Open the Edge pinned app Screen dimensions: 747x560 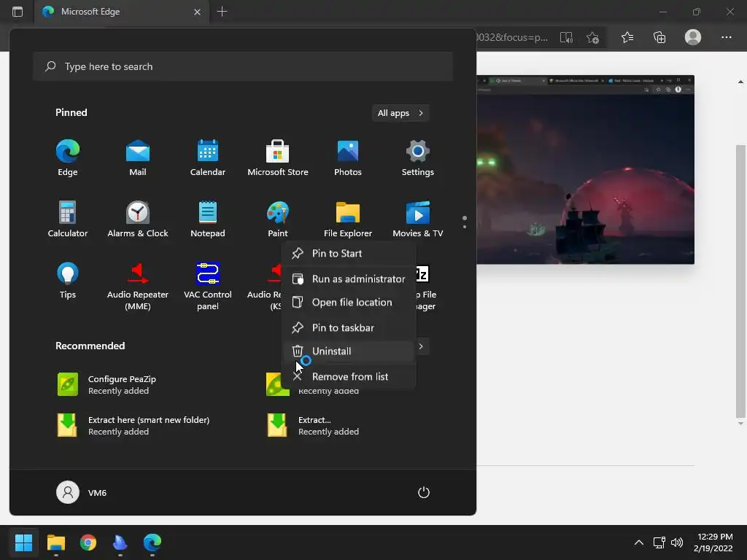click(x=68, y=158)
